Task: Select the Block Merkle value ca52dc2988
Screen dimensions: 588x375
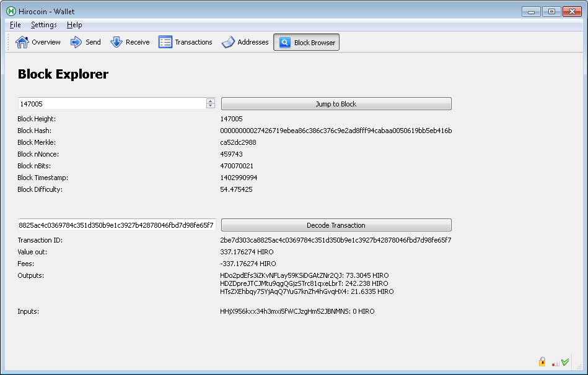Action: [238, 142]
